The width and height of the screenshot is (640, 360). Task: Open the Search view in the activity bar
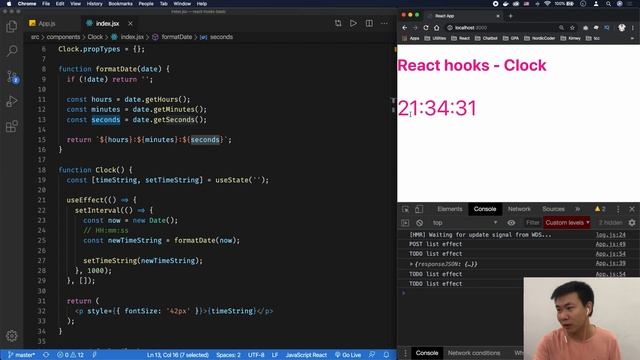pos(11,51)
